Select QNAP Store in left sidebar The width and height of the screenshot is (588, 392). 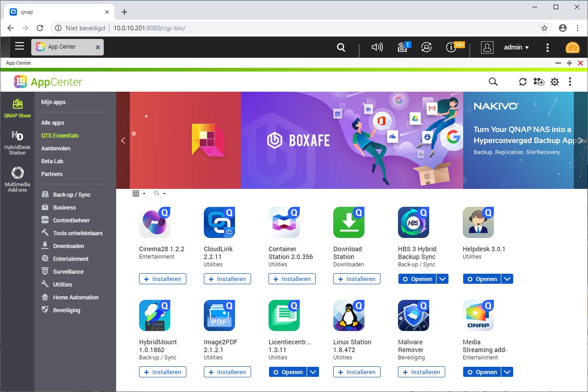17,108
